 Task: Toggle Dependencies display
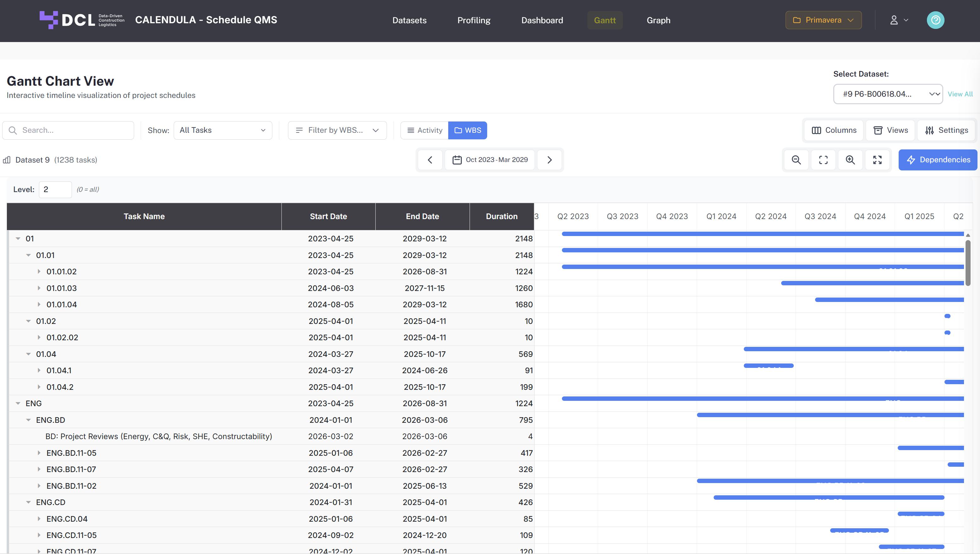938,160
